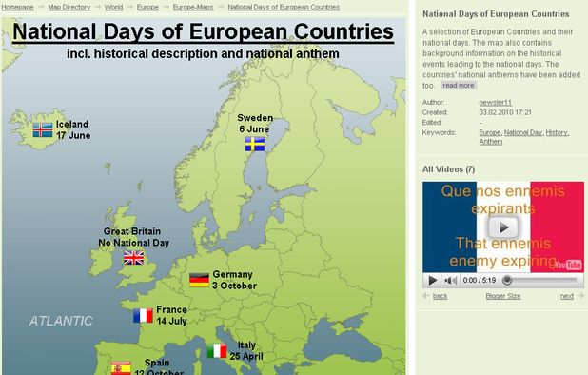The width and height of the screenshot is (588, 375).
Task: Click the Iceland 17 June label
Action: pos(73,129)
